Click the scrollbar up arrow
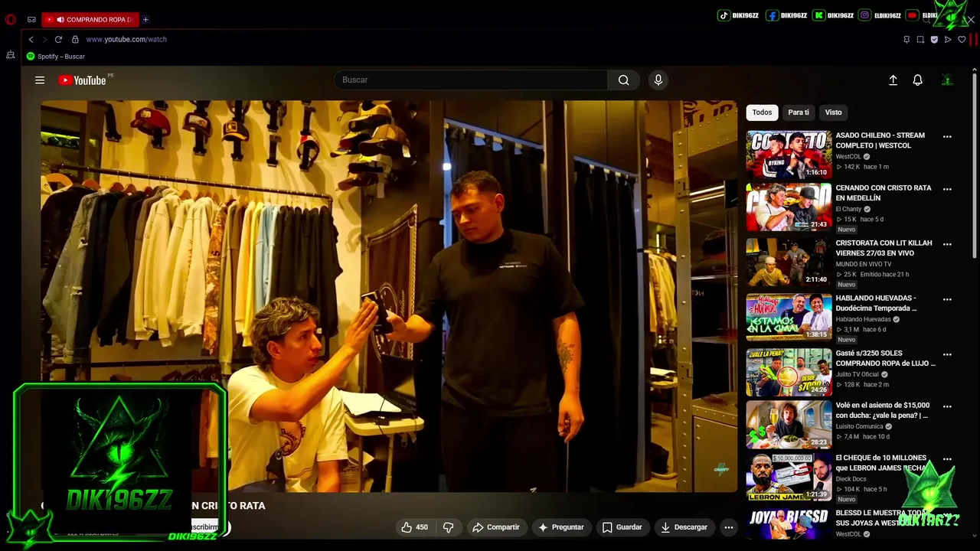The image size is (980, 551). tap(974, 70)
